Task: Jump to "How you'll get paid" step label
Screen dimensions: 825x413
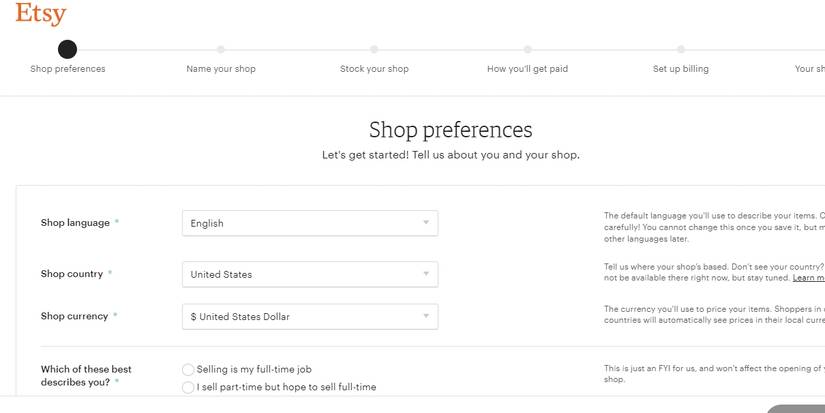Action: pos(527,69)
